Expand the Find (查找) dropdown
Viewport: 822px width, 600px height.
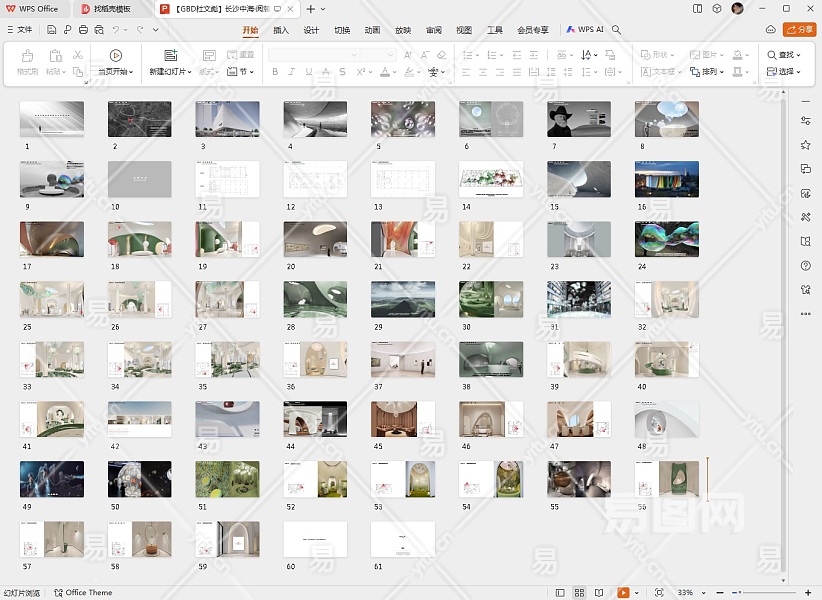coord(784,55)
